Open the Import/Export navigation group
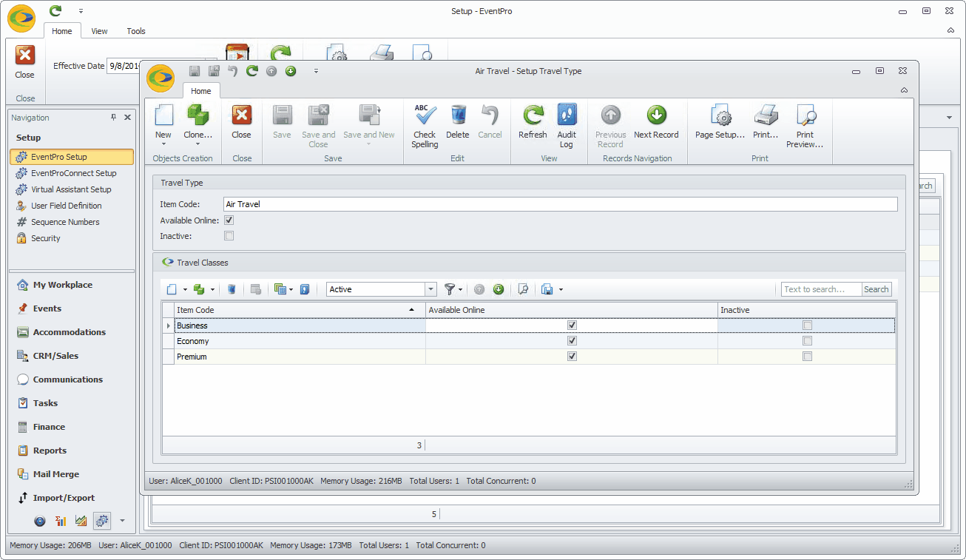966x560 pixels. click(x=72, y=498)
